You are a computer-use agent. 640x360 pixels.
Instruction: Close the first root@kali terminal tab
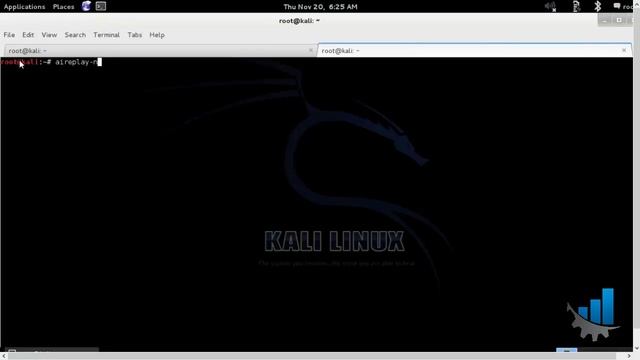pos(311,50)
